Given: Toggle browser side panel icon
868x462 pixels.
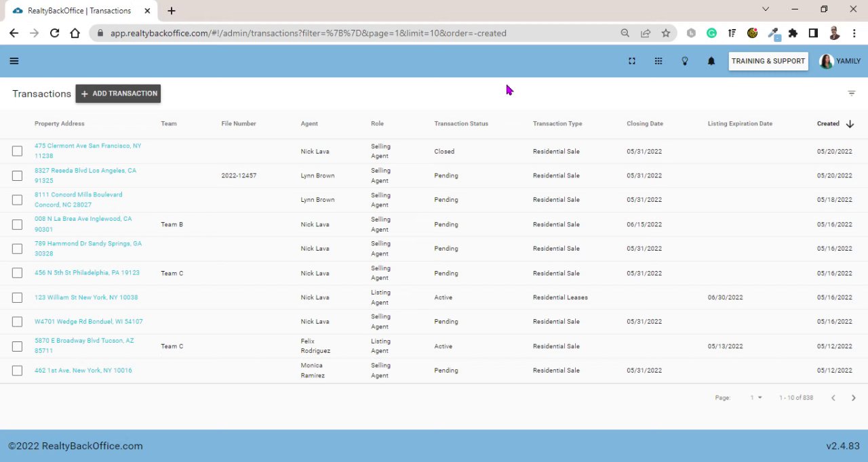Looking at the screenshot, I should tap(813, 33).
